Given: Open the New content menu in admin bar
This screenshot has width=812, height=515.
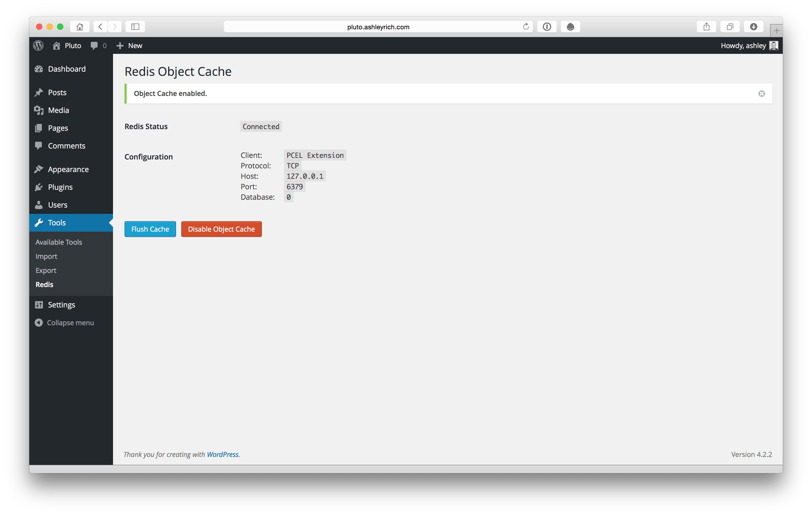Looking at the screenshot, I should click(x=129, y=45).
